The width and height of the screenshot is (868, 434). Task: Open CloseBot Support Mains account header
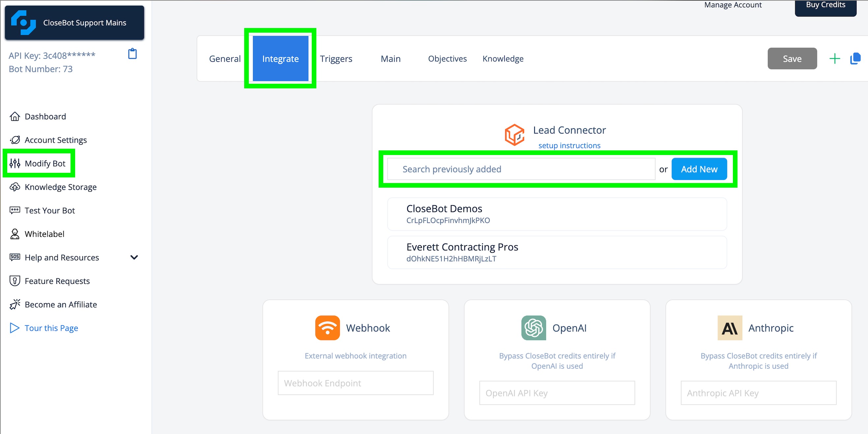(74, 23)
